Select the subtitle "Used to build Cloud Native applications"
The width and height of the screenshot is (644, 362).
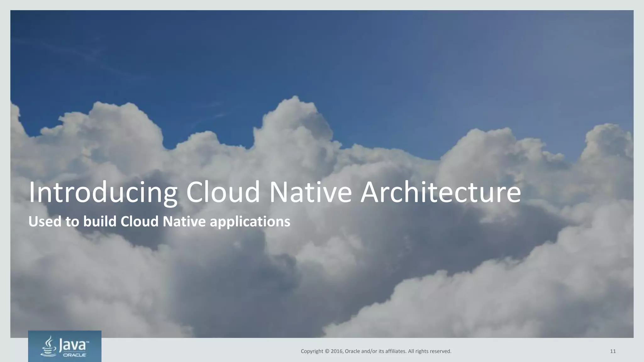click(x=159, y=222)
